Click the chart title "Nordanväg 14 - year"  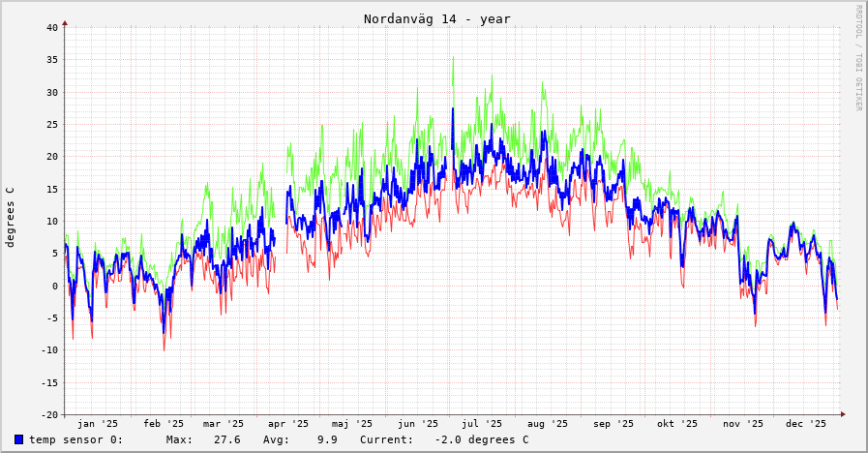point(436,19)
